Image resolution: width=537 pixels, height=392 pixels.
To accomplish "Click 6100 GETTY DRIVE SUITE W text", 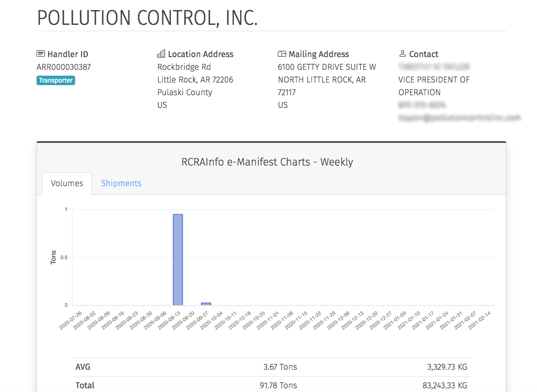I will 327,67.
